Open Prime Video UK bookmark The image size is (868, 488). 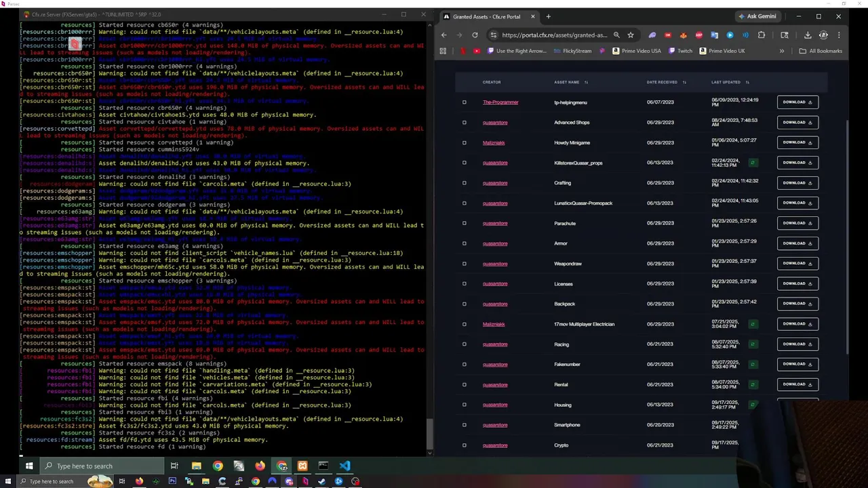(722, 51)
